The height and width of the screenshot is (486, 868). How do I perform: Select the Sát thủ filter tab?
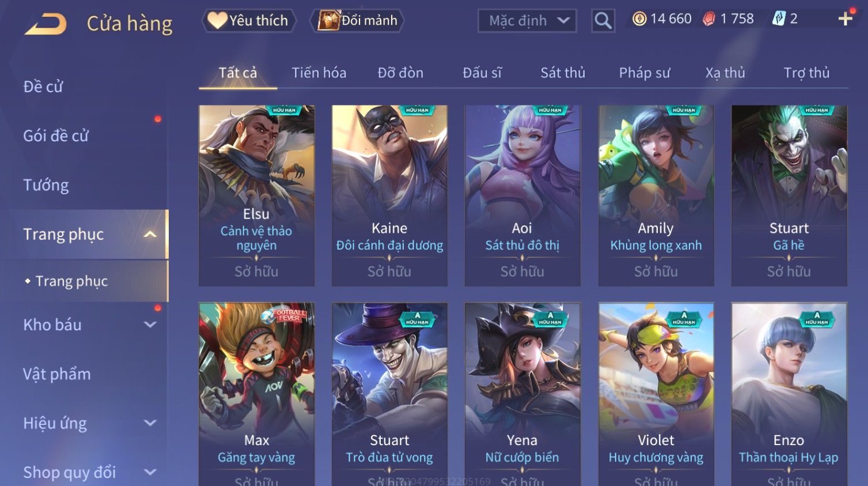[563, 73]
